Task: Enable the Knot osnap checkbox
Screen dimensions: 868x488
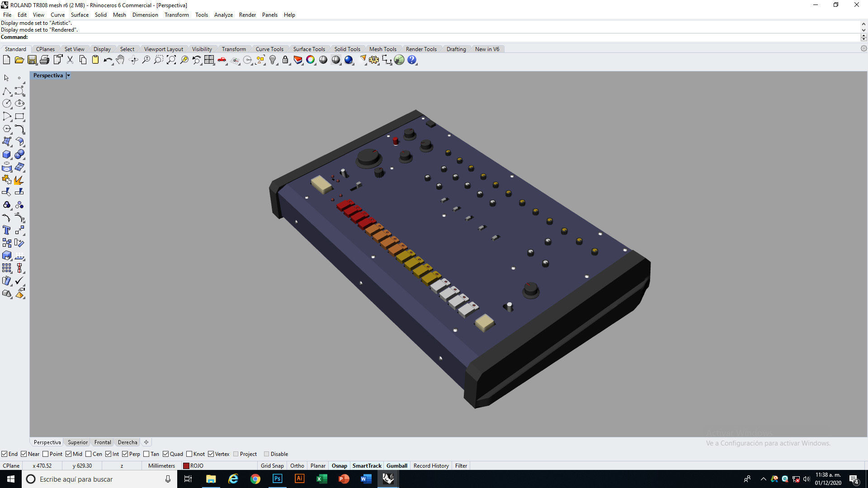Action: [x=189, y=454]
